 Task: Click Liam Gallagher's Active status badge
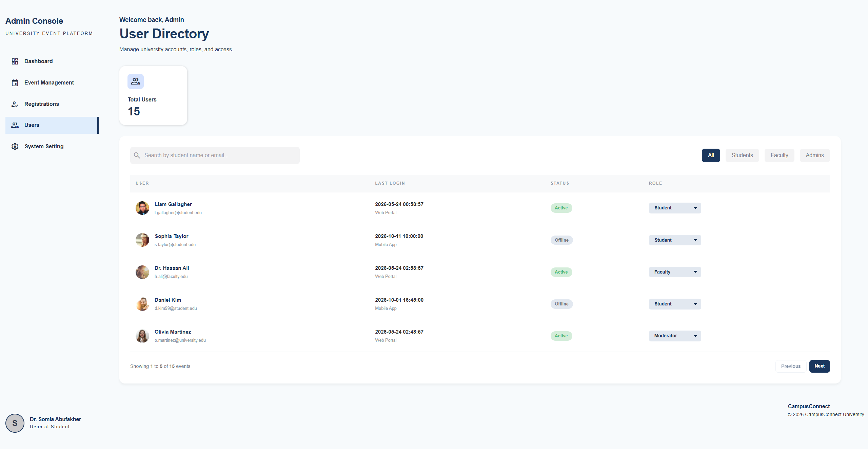(561, 208)
